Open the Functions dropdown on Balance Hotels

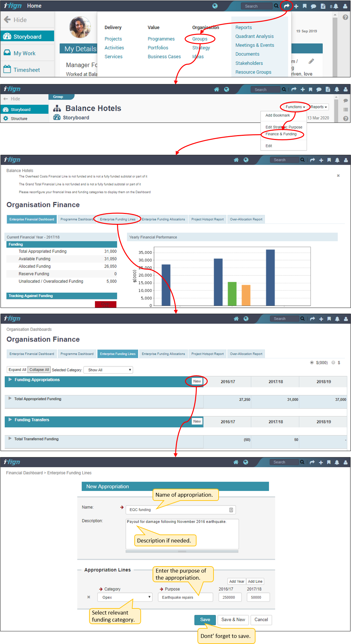(x=295, y=107)
